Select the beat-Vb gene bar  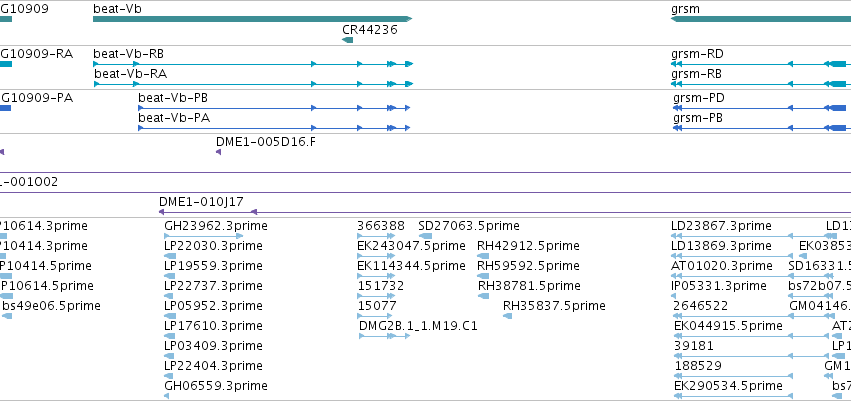[x=252, y=19]
